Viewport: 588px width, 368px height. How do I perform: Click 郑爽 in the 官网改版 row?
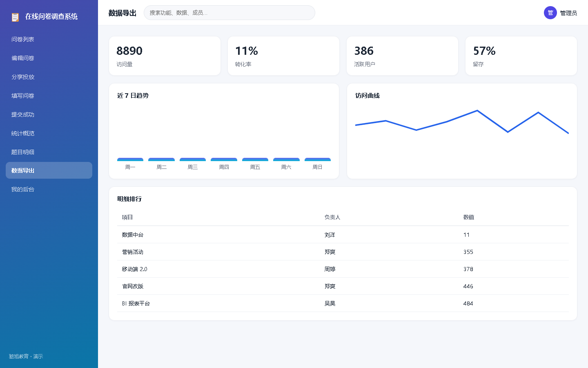[330, 286]
